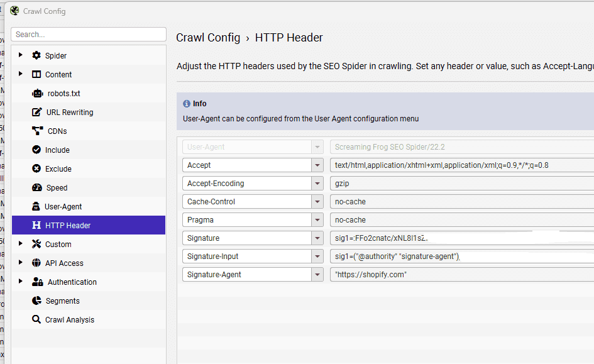Expand the API Access section
The image size is (594, 364).
[x=21, y=263]
